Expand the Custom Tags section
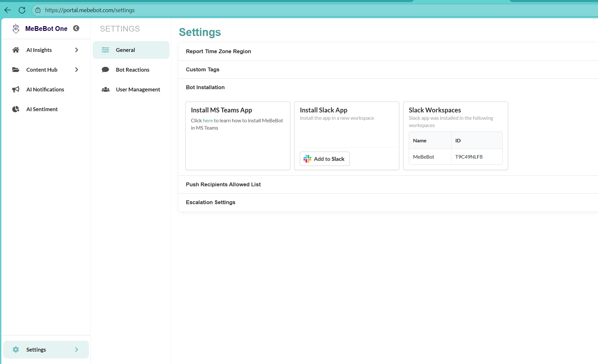The width and height of the screenshot is (598, 364). (x=388, y=69)
